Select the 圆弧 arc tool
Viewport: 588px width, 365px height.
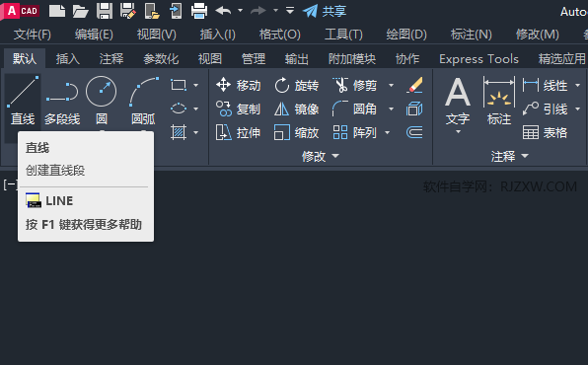tap(143, 101)
